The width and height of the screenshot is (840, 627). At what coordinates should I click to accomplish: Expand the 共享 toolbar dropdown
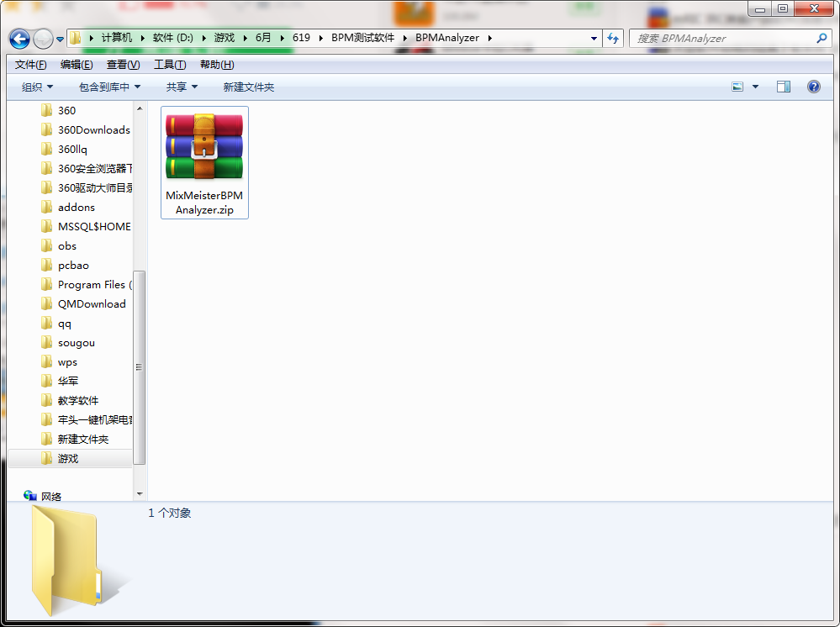(x=182, y=87)
